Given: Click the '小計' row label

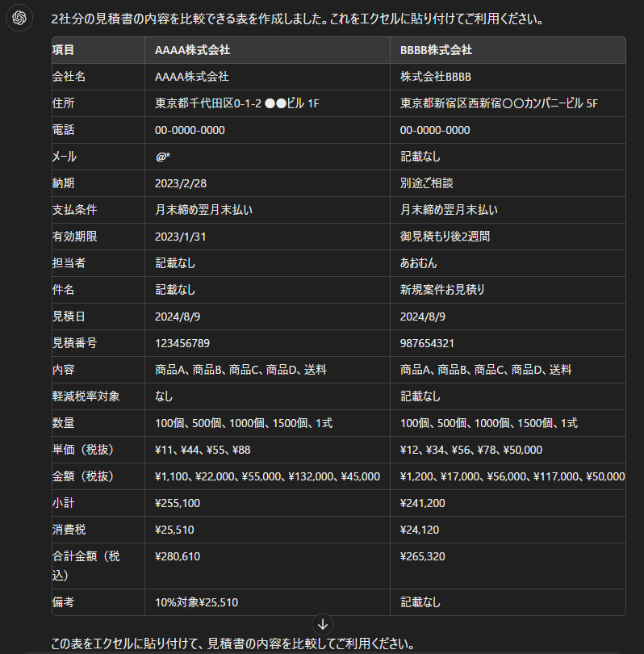Looking at the screenshot, I should click(x=64, y=503).
